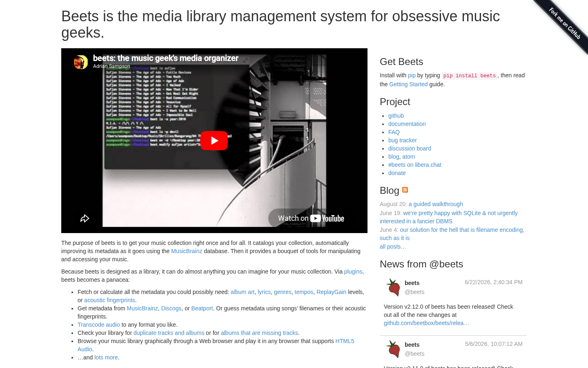Click @beets handle on 5/6/2026 post
Image resolution: width=588 pixels, height=368 pixels.
[x=414, y=354]
